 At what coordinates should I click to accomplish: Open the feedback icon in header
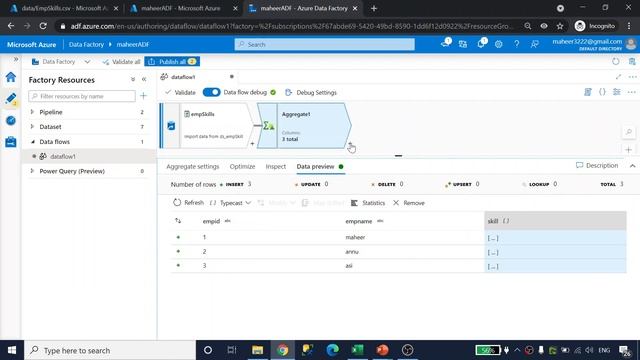pyautogui.click(x=534, y=44)
